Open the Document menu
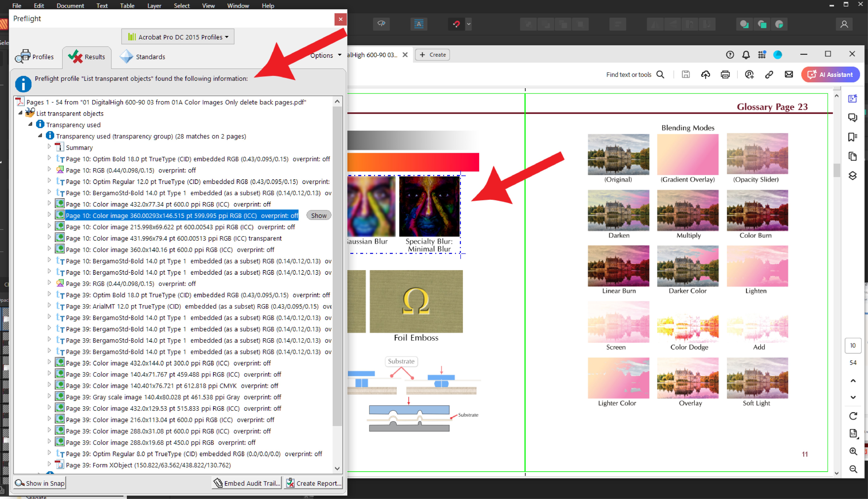This screenshot has width=868, height=499. [70, 6]
